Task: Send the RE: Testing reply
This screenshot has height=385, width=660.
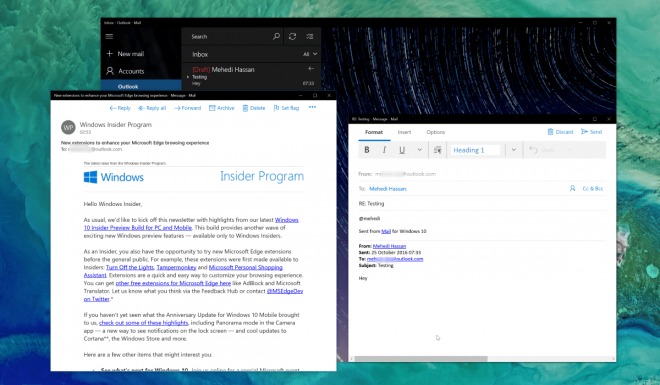Action: pyautogui.click(x=591, y=132)
